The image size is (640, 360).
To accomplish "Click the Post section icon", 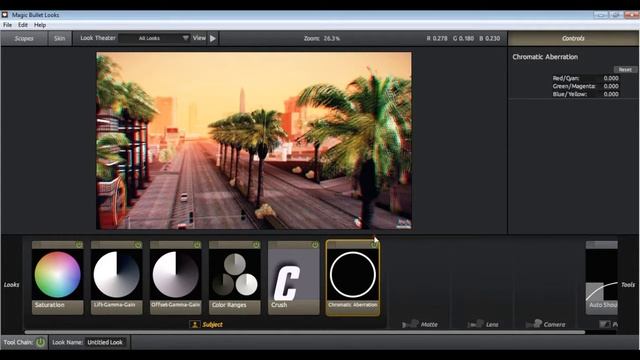I will (605, 324).
